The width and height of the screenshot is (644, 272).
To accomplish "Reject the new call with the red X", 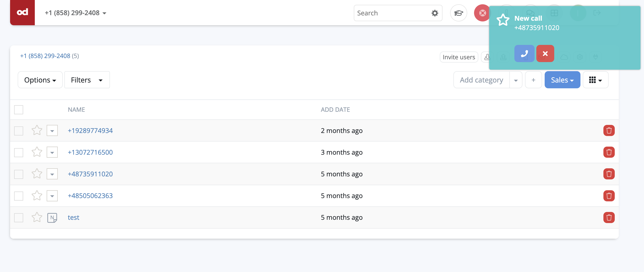I will [x=545, y=53].
